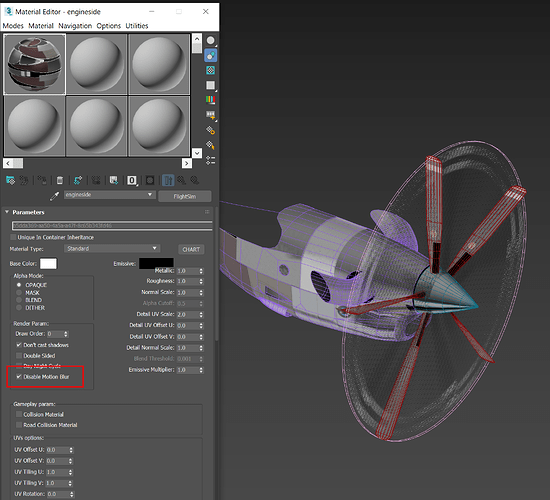Screen dimensions: 550x500
Task: Toggle the checkered Background icon
Action: (210, 70)
